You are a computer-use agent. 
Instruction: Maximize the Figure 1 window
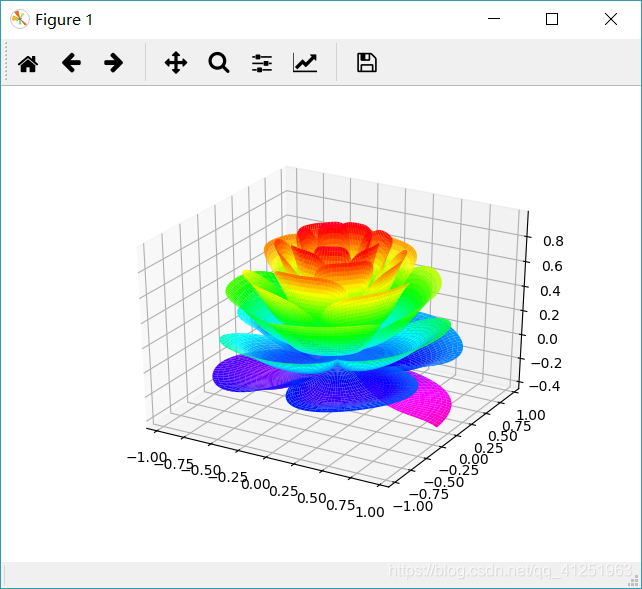552,19
